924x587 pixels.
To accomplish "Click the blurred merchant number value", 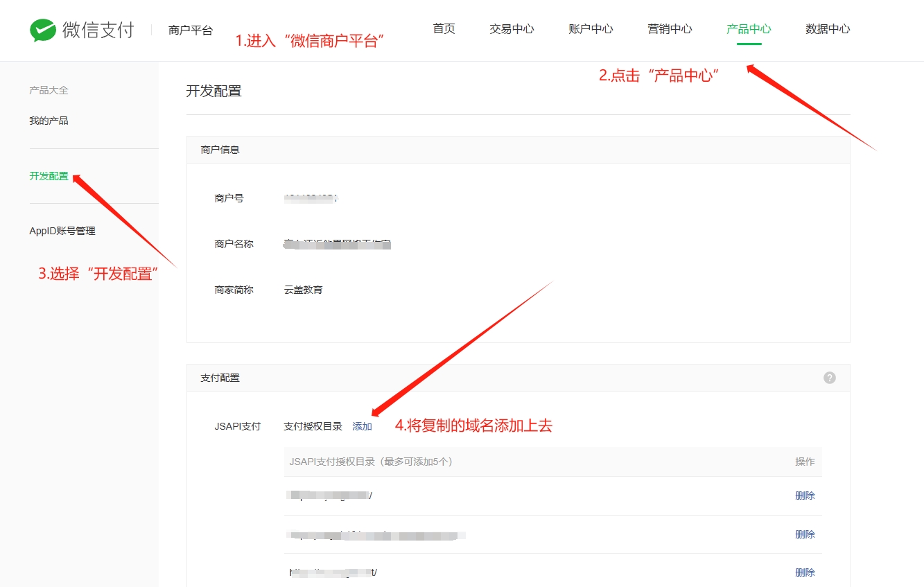I will tap(311, 198).
